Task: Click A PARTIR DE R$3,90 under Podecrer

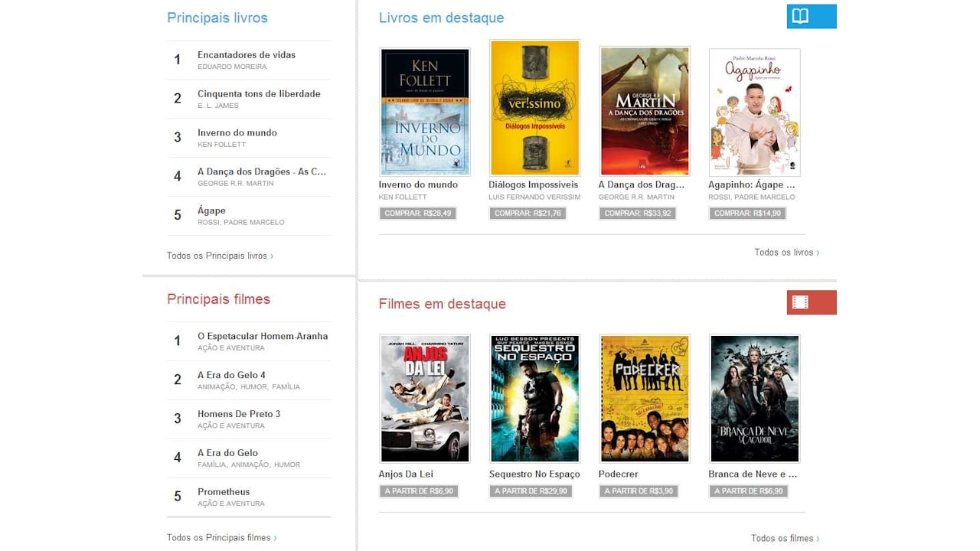Action: pos(639,491)
